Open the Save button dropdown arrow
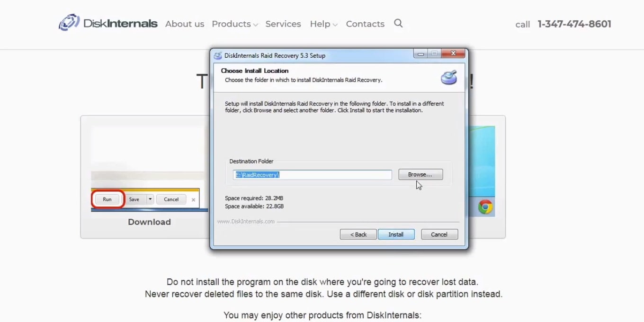Image resolution: width=644 pixels, height=322 pixels. 150,199
